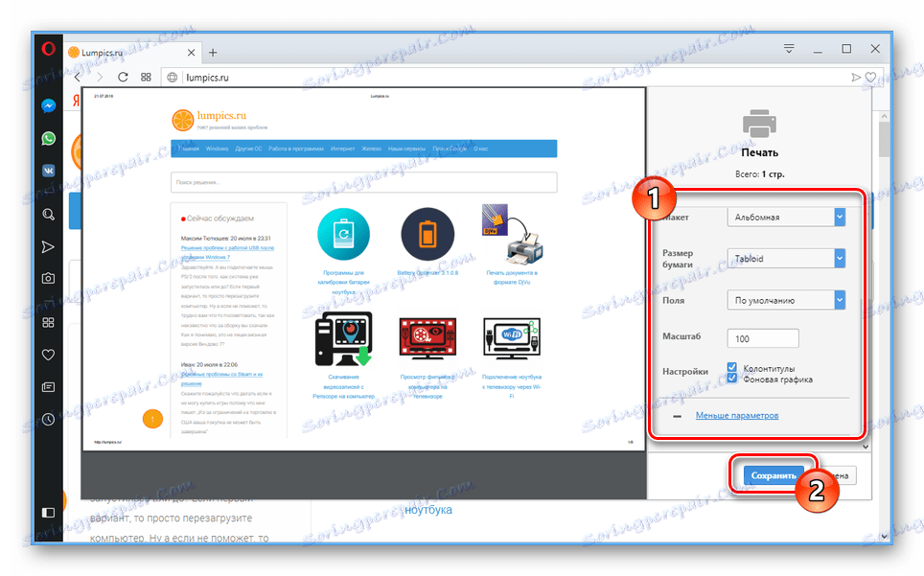Open personal news in sidebar

[x=48, y=387]
